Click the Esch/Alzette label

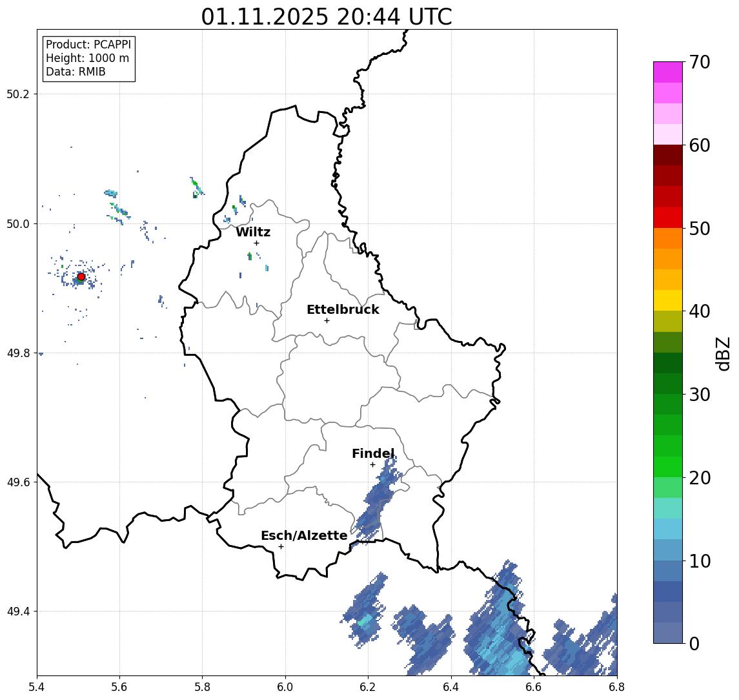pos(304,535)
